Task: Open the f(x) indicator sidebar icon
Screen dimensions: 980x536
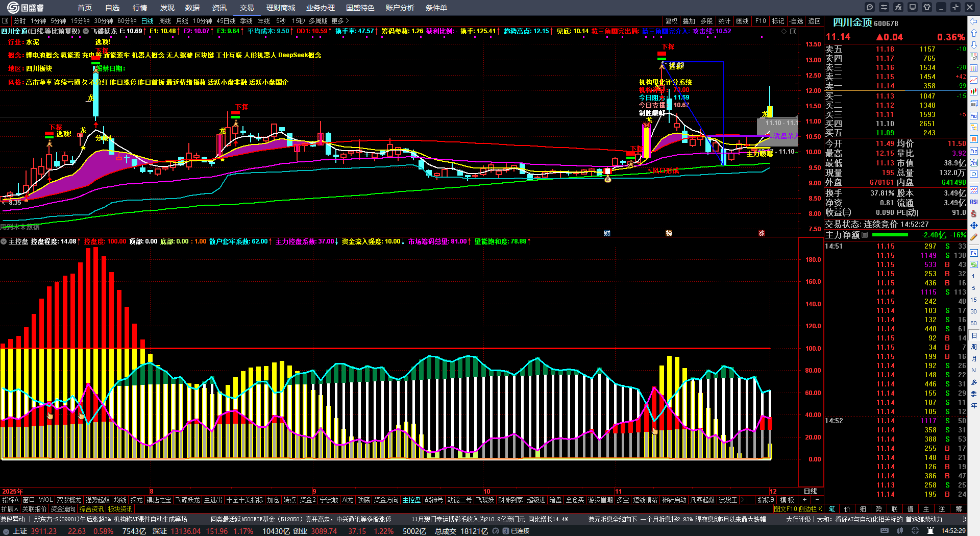Action: tap(974, 163)
